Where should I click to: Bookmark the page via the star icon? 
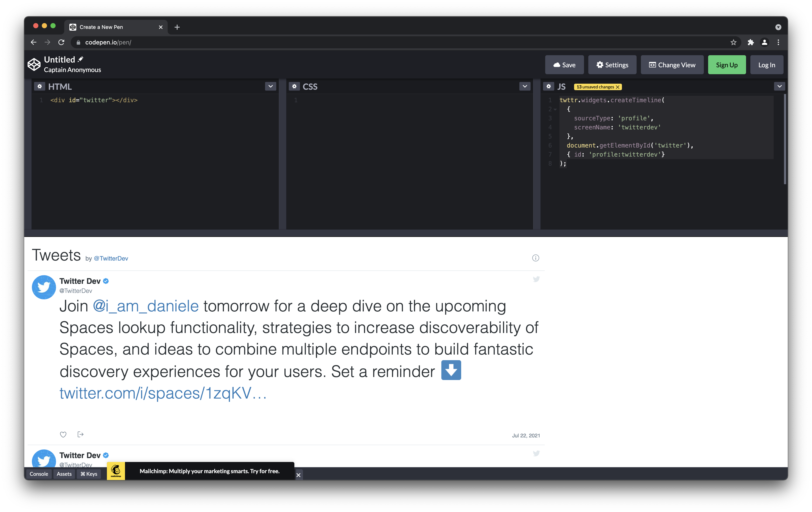(x=733, y=42)
